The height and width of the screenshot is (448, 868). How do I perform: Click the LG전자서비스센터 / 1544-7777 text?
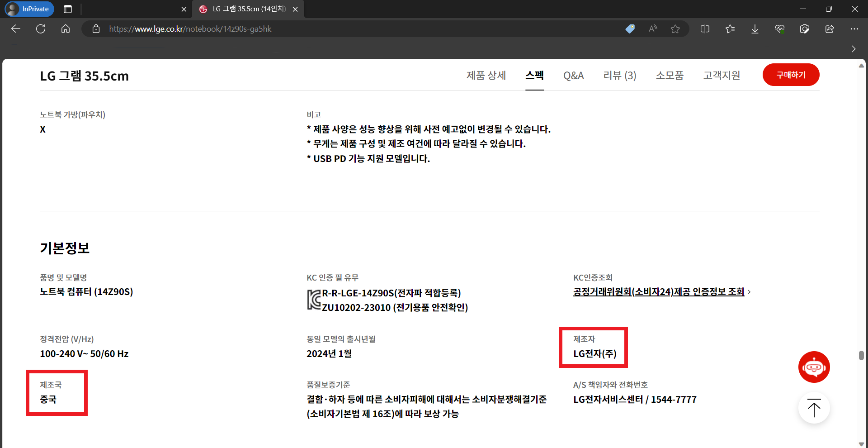click(x=635, y=400)
